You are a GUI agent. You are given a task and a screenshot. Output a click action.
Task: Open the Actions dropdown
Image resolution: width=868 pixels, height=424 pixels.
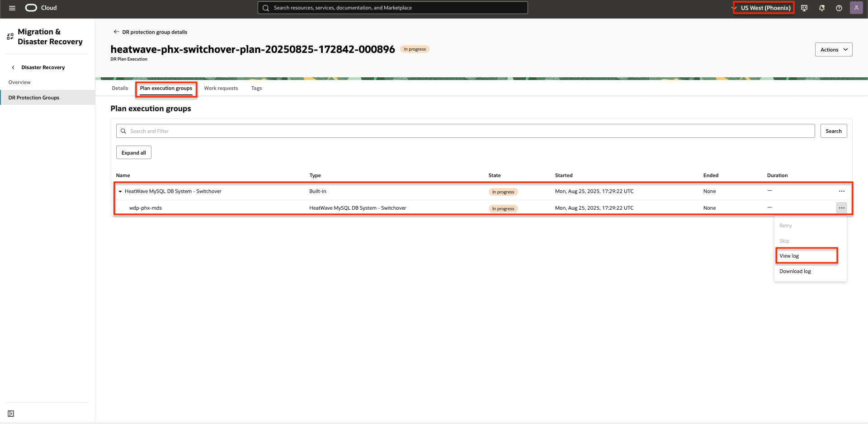coord(834,50)
